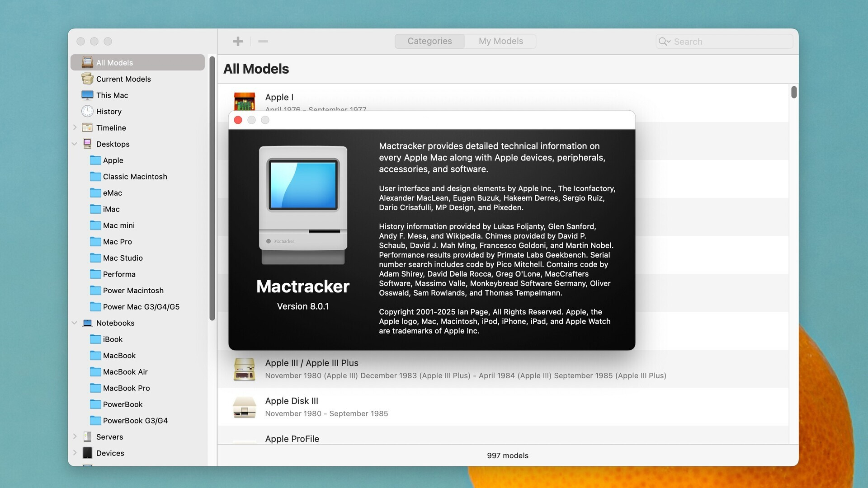Close the Mactracker About window
The width and height of the screenshot is (868, 488).
pyautogui.click(x=238, y=120)
